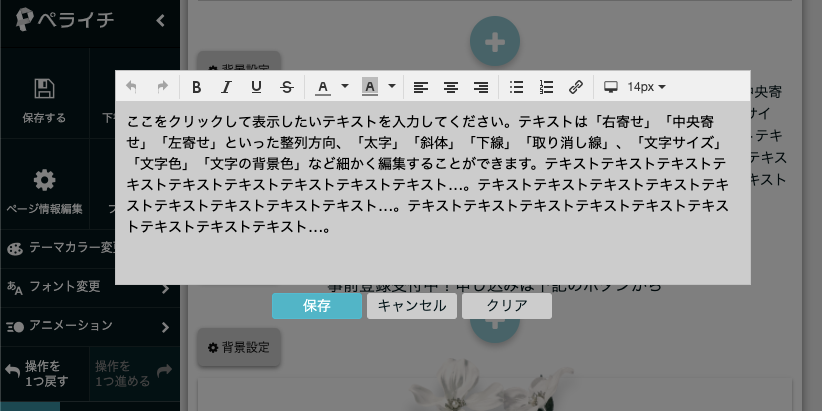Insert a bulleted list
Screen dimensions: 822x411
pyautogui.click(x=516, y=87)
